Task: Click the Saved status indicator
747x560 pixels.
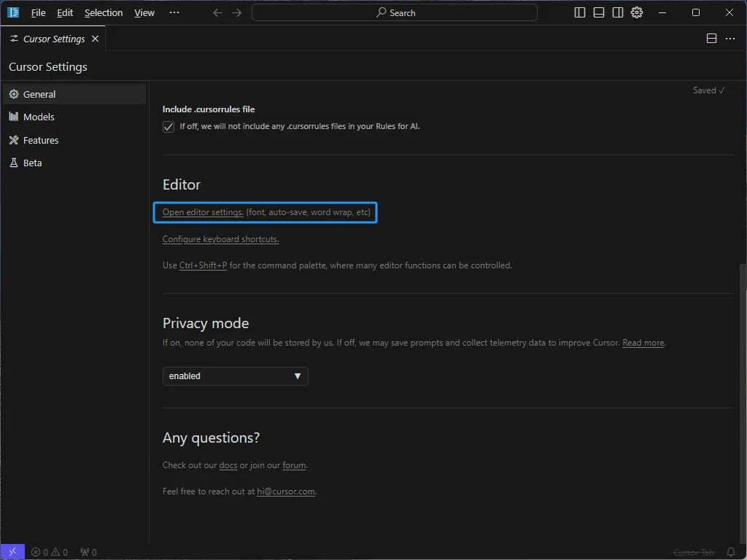Action: click(x=709, y=90)
